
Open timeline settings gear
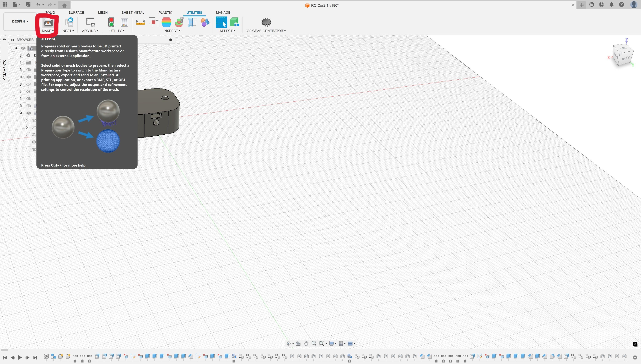[x=635, y=357]
